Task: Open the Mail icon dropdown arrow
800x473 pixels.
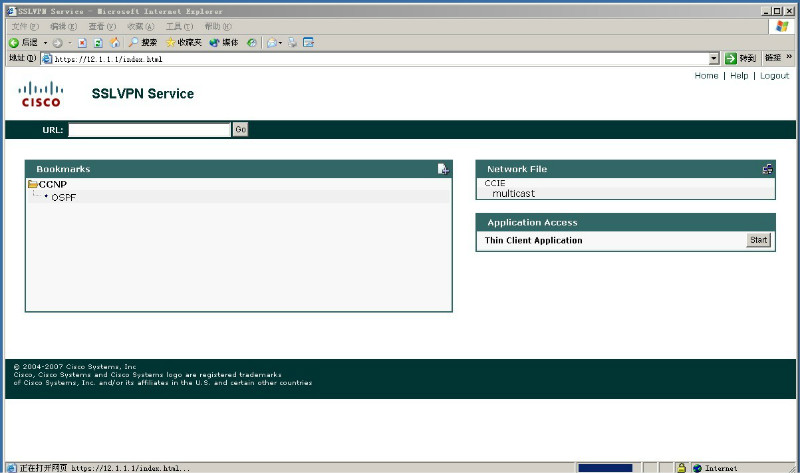Action: coord(280,43)
